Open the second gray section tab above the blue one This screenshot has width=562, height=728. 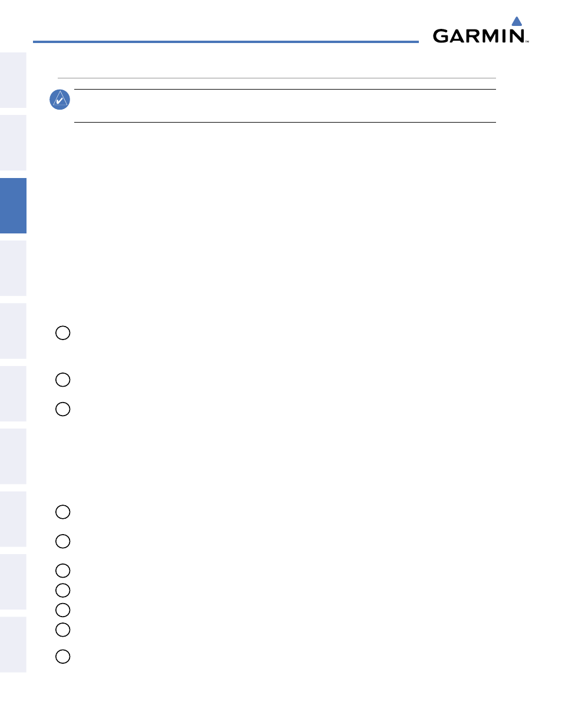13,143
